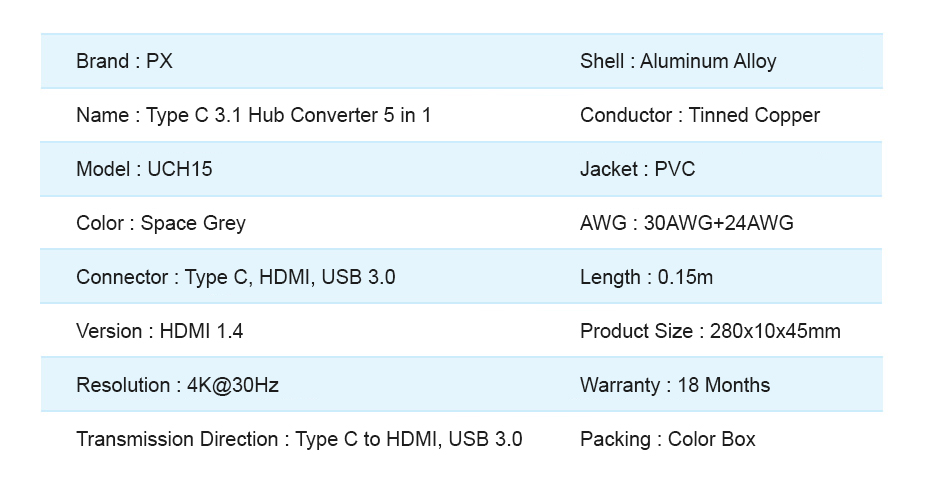The image size is (930, 478).
Task: Click the 4K@30Hz resolution value
Action: pyautogui.click(x=233, y=385)
